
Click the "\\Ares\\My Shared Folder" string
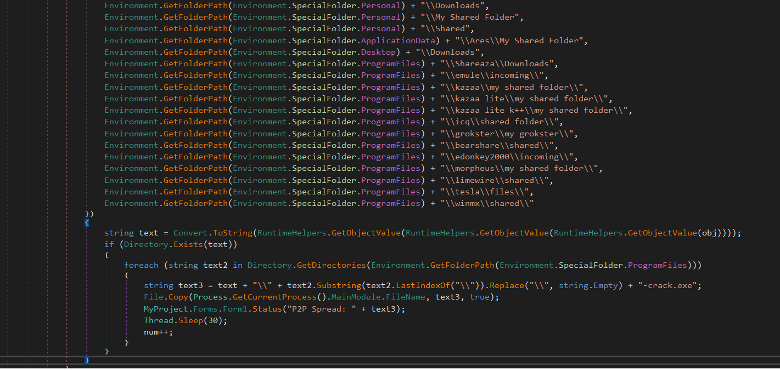click(519, 41)
